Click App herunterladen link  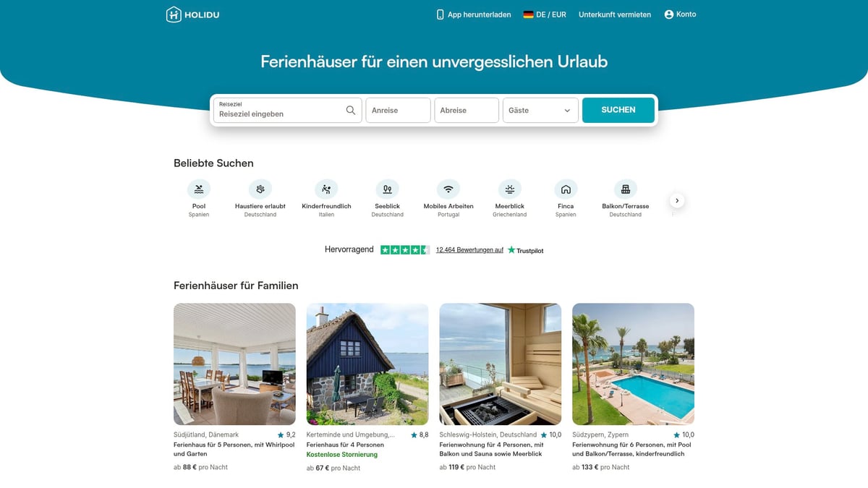(x=473, y=14)
